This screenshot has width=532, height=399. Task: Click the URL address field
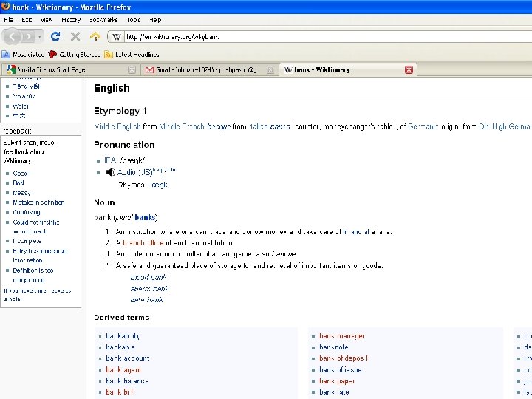click(x=327, y=37)
